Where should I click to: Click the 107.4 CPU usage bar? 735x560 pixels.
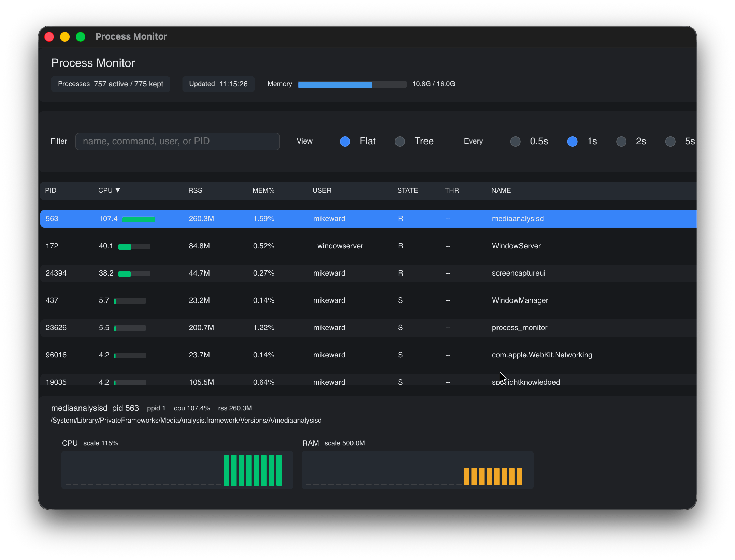click(139, 219)
